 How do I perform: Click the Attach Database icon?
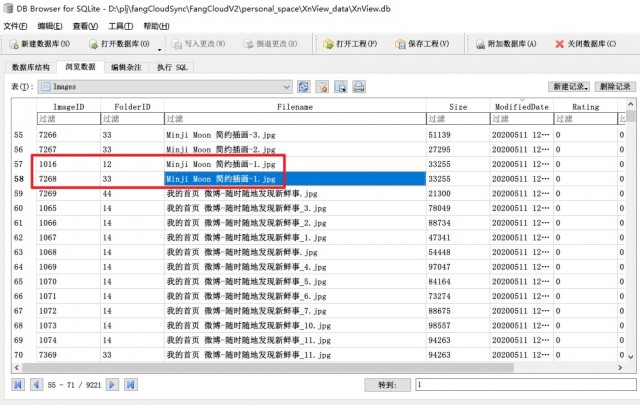pyautogui.click(x=480, y=44)
